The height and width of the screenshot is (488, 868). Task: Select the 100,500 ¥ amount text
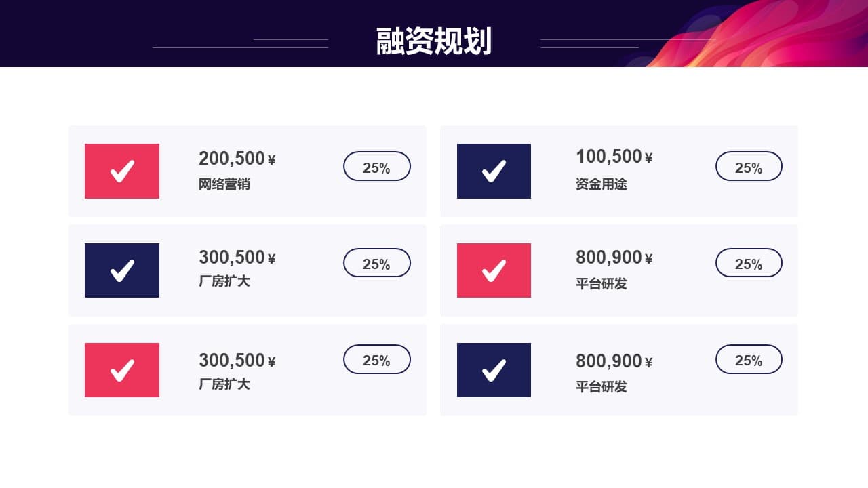click(614, 157)
